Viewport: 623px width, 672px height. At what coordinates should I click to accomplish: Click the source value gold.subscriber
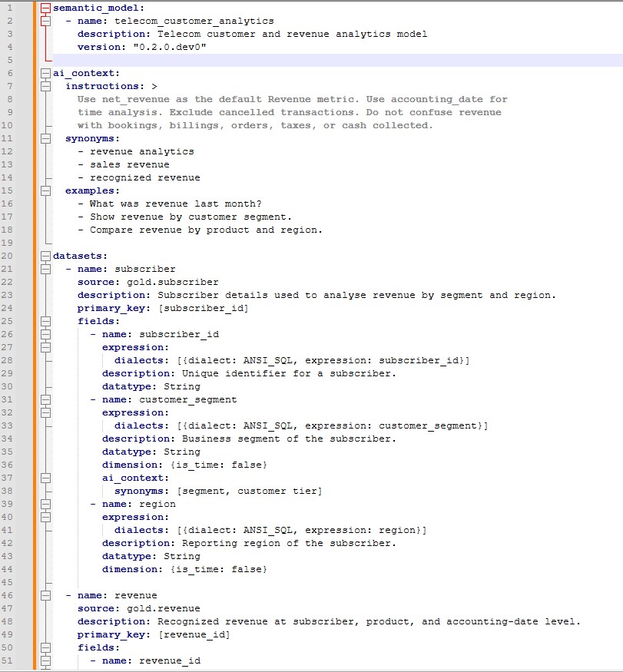[x=173, y=282]
